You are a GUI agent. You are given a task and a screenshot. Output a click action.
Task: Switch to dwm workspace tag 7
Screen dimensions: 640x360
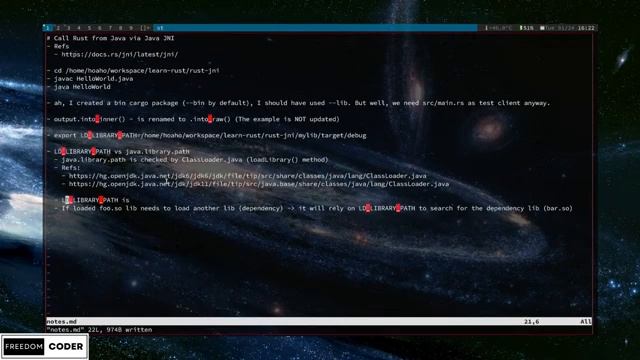tap(110, 28)
